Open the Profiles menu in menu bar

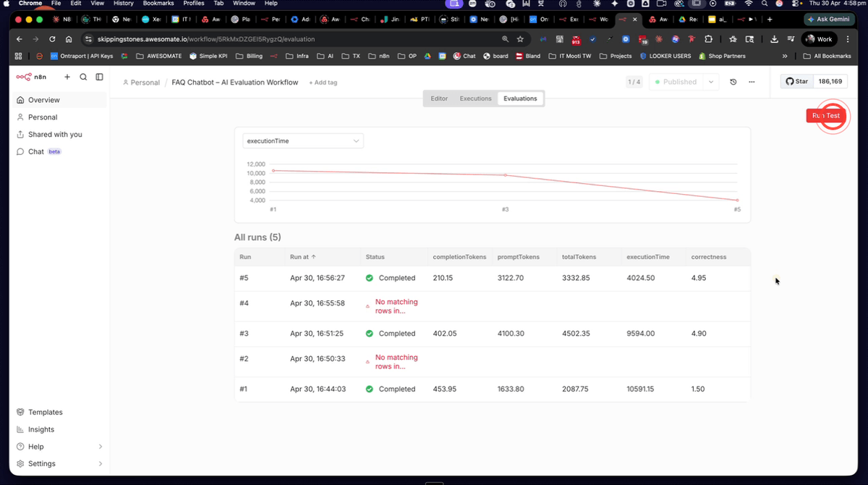tap(194, 4)
